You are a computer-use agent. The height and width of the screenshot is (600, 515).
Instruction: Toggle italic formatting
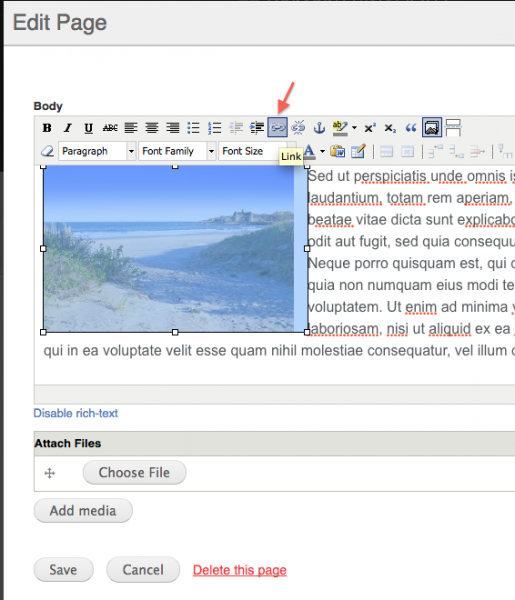68,128
